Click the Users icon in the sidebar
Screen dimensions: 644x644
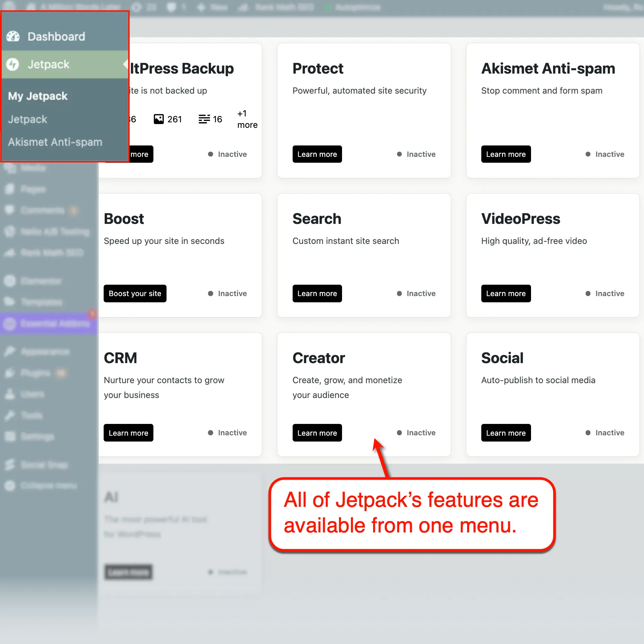[10, 394]
